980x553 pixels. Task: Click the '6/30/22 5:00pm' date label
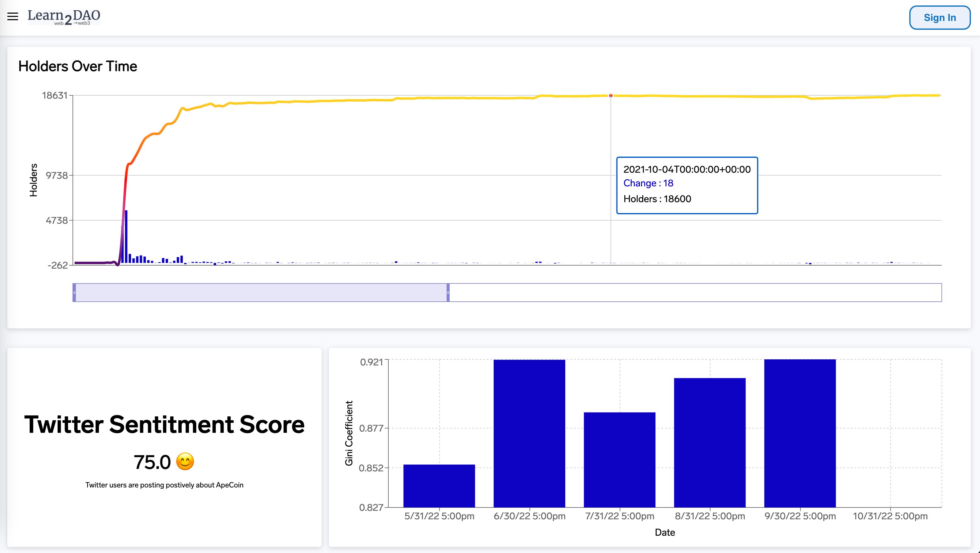pyautogui.click(x=529, y=516)
